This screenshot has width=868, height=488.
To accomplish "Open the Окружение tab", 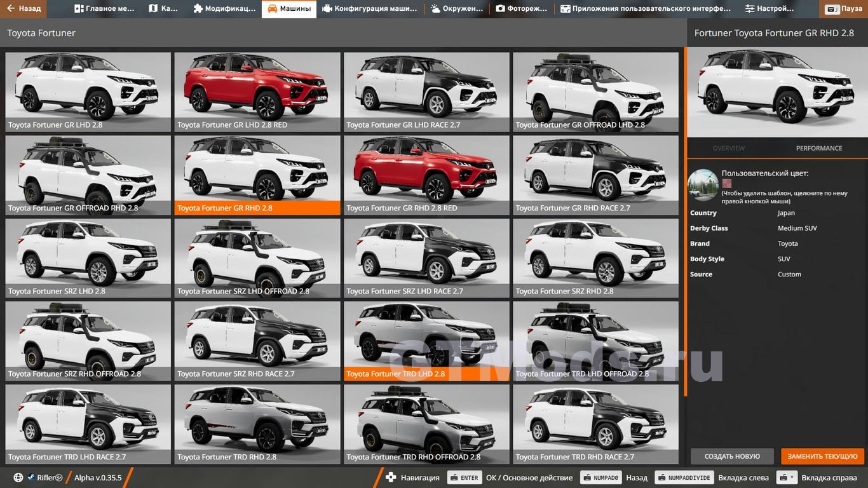I will pyautogui.click(x=456, y=9).
